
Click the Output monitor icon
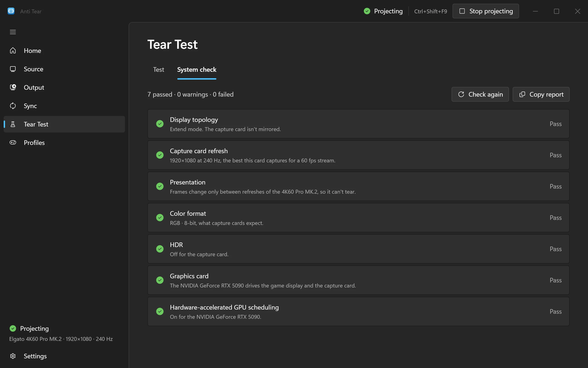click(13, 87)
